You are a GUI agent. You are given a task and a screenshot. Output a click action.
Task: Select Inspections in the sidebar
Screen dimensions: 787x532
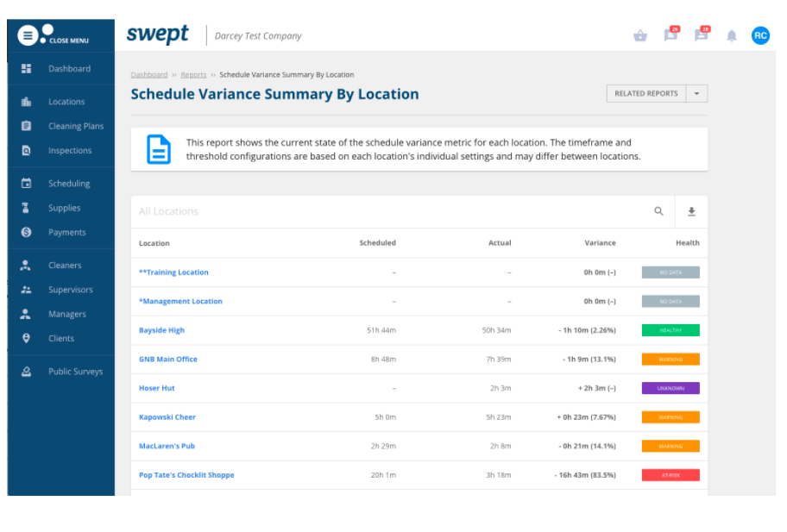coord(70,150)
